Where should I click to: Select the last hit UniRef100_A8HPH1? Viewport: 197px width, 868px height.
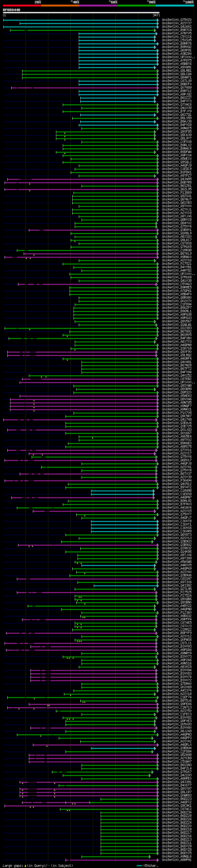pyautogui.click(x=176, y=860)
